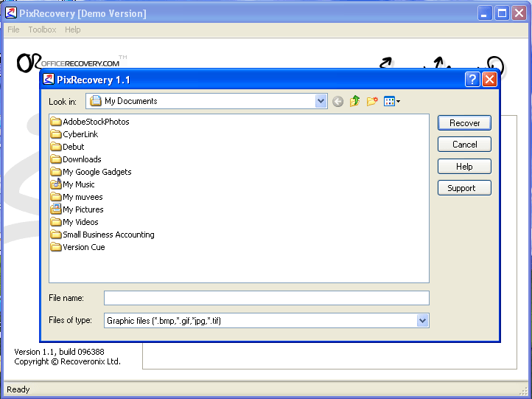
Task: Select the My Videos folder name
Action: pyautogui.click(x=81, y=222)
